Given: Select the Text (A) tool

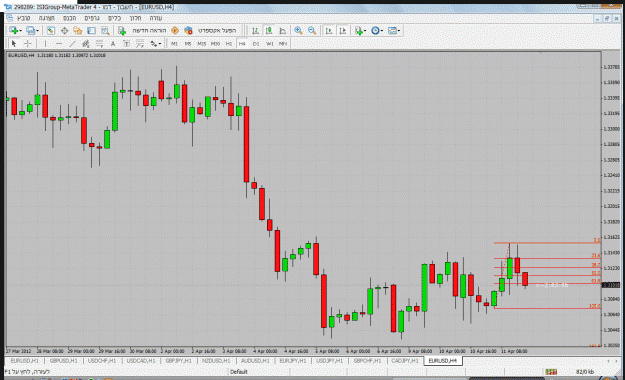Looking at the screenshot, I should tap(113, 44).
